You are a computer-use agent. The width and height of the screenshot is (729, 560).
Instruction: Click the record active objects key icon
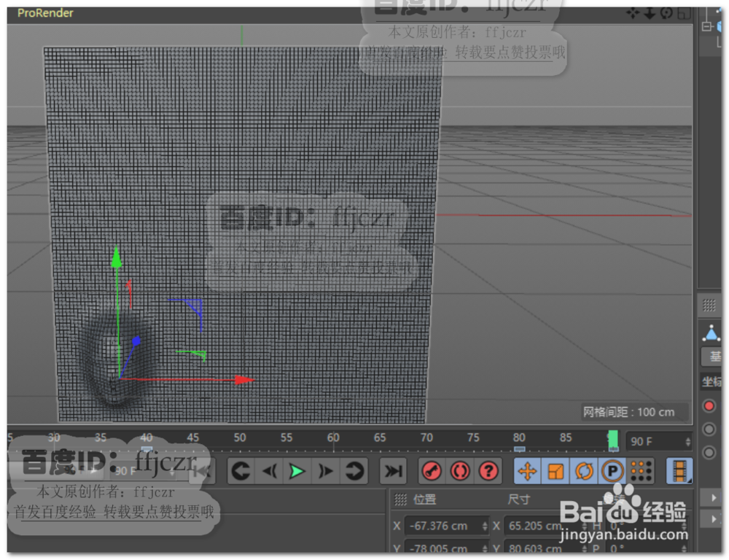coord(432,471)
